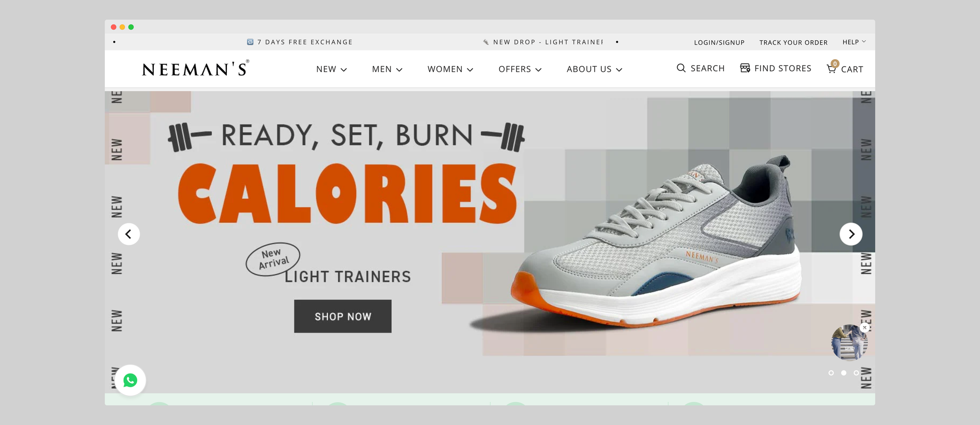Open the HELP dropdown

(854, 42)
